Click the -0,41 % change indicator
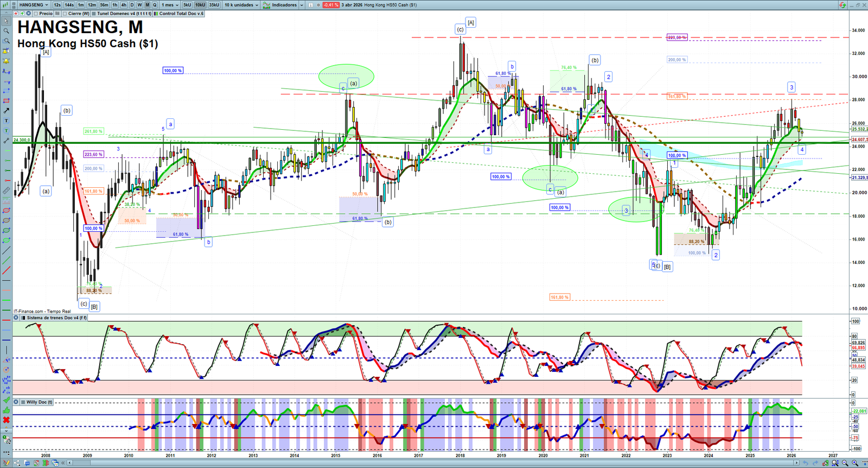Screen dimensions: 868x468 [331, 5]
